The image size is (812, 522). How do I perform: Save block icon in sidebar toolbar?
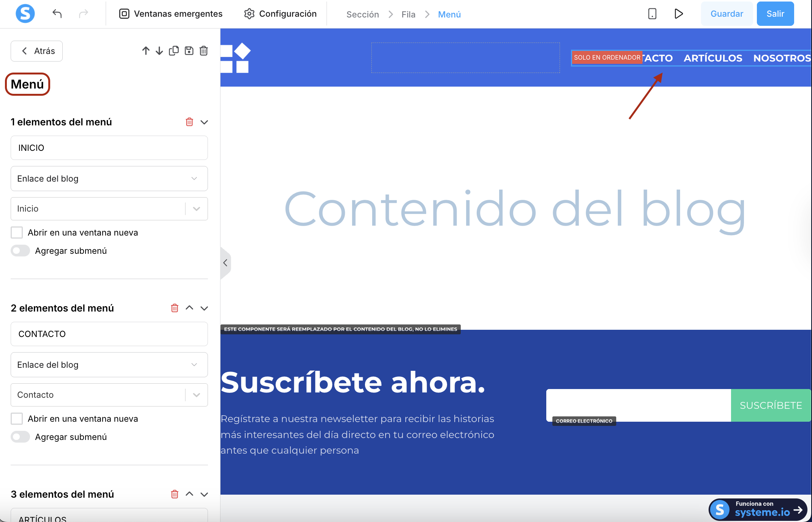click(x=189, y=51)
